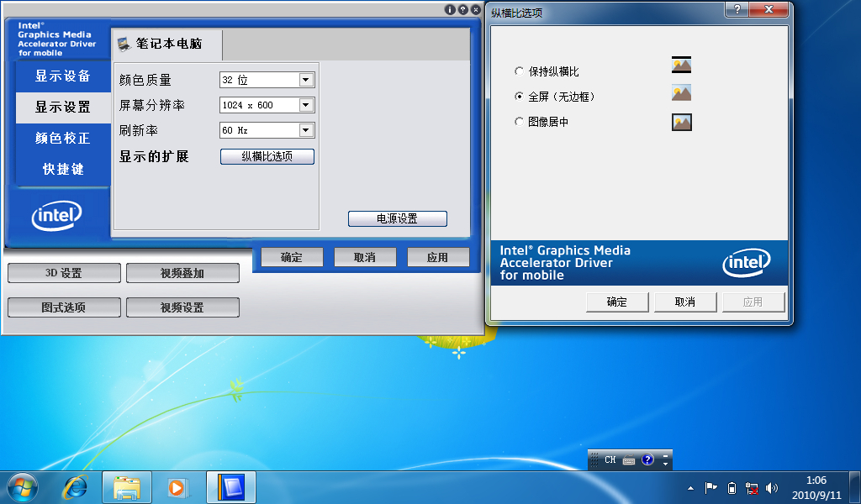Click 确定 in Intel driver main window

(x=292, y=257)
